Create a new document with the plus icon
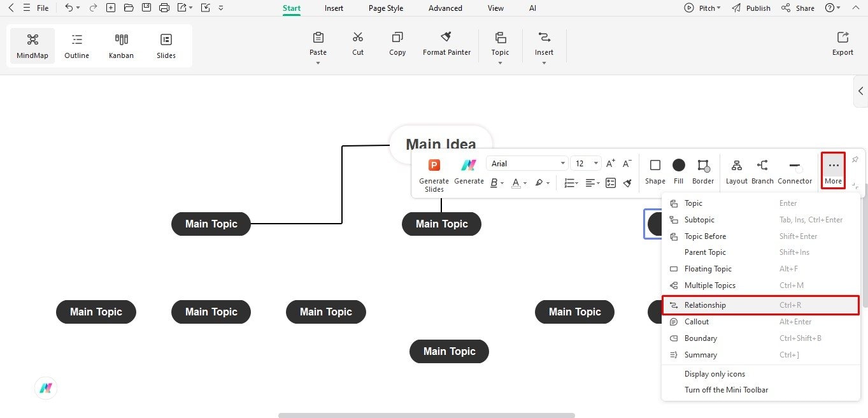The height and width of the screenshot is (418, 868). coord(111,8)
